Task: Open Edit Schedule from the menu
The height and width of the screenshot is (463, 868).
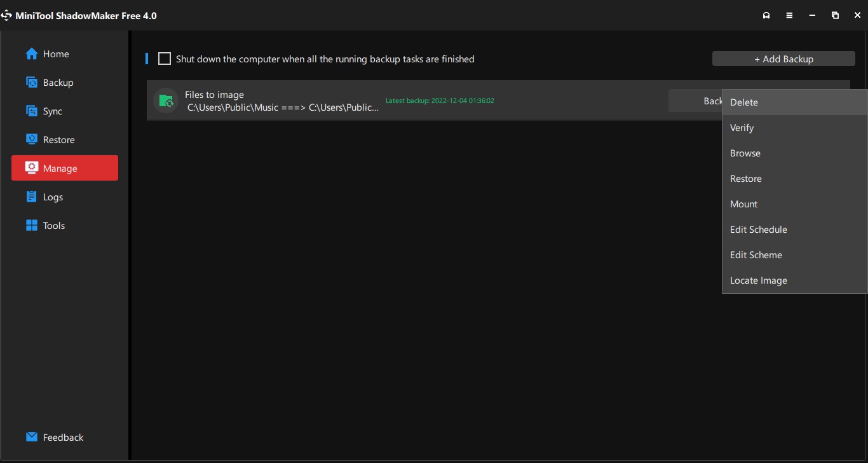Action: click(758, 230)
